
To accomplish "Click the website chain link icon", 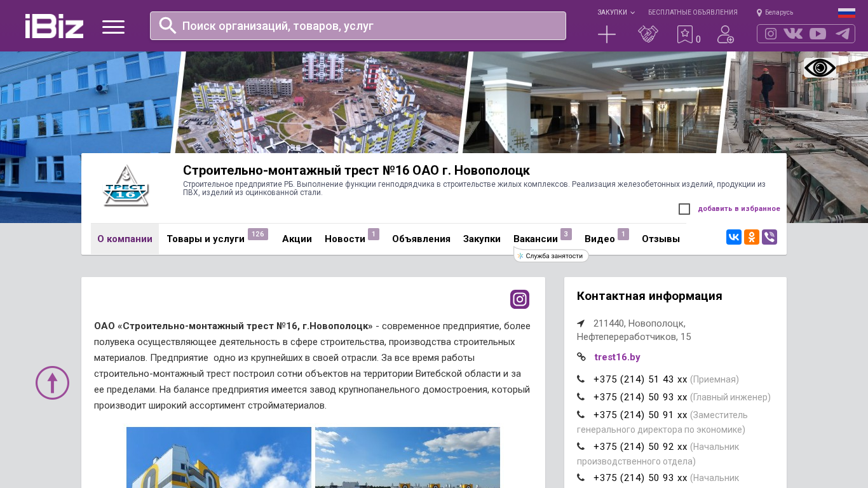I will [x=581, y=357].
